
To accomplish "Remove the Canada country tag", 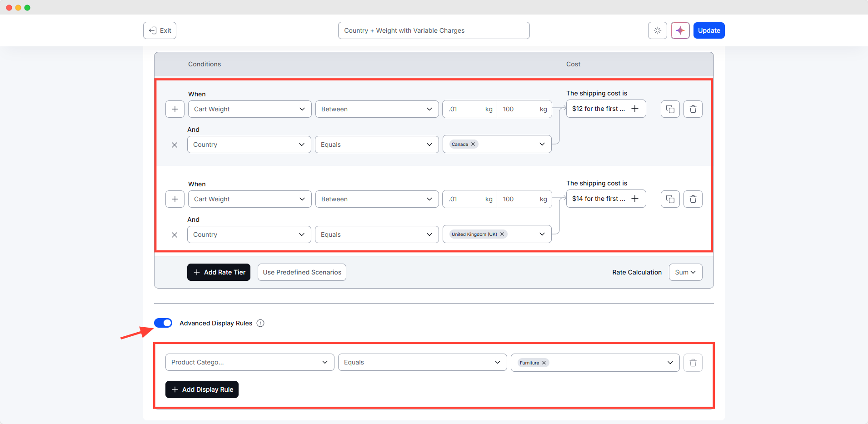I will 473,144.
